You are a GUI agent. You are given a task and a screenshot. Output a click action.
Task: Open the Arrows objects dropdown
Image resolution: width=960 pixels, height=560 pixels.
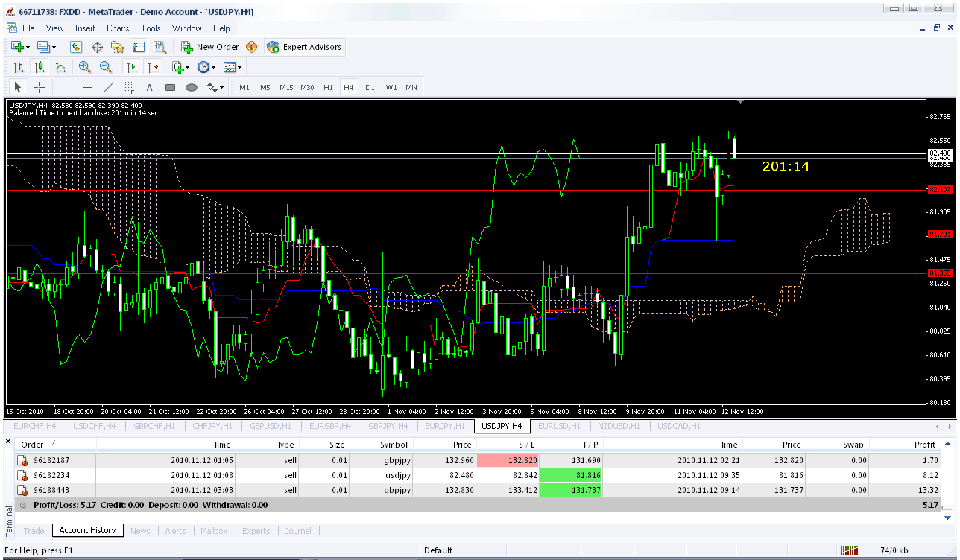(215, 87)
